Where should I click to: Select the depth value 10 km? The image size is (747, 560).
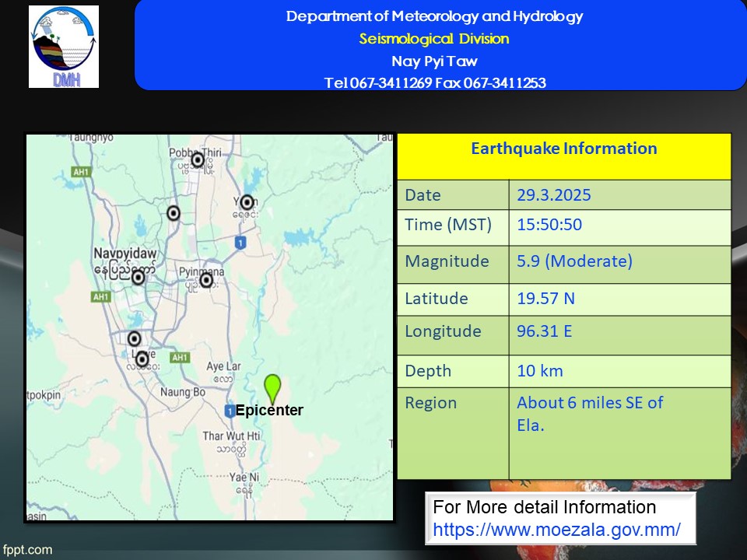(539, 371)
